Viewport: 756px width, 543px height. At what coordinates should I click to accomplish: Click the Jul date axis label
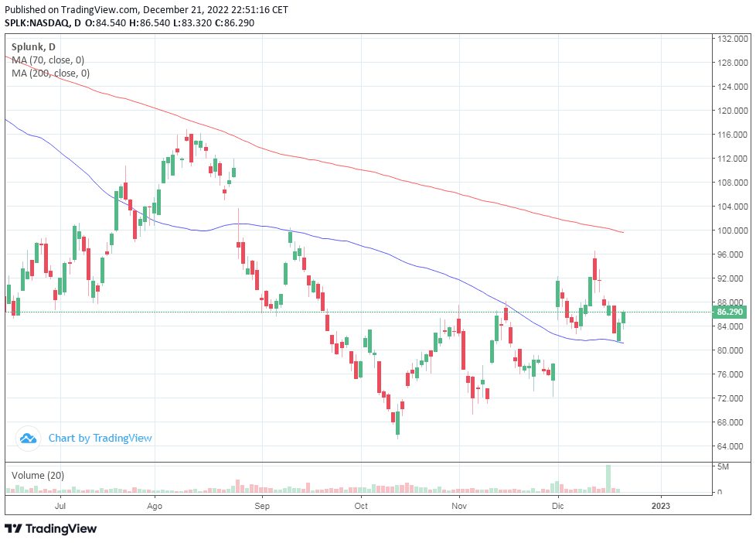pyautogui.click(x=60, y=506)
